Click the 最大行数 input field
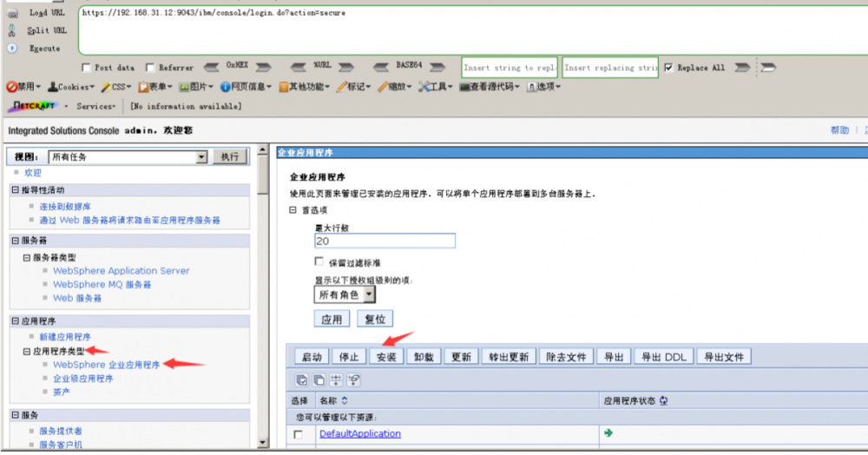The image size is (868, 455). [x=385, y=241]
